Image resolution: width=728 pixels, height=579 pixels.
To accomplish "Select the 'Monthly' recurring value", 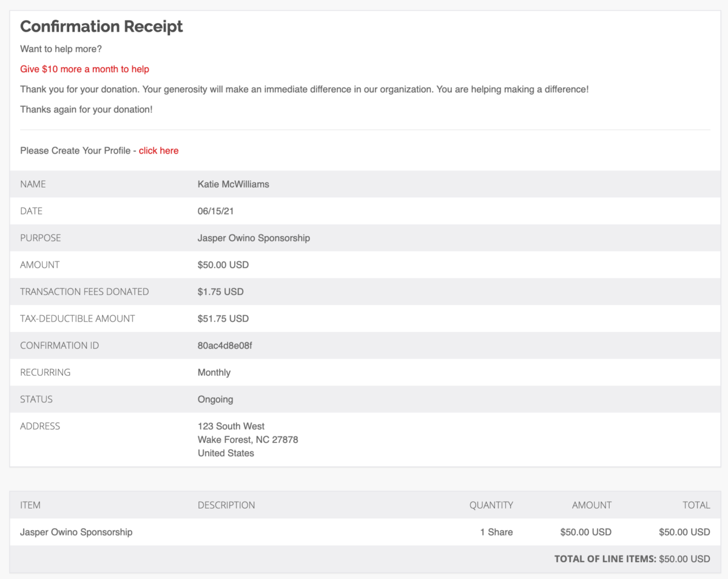I will pyautogui.click(x=212, y=372).
